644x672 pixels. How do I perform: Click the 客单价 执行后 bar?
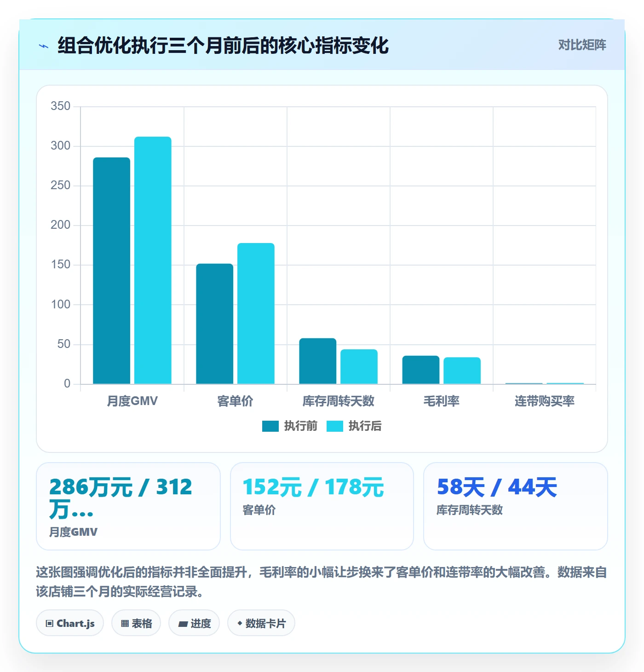tap(256, 313)
